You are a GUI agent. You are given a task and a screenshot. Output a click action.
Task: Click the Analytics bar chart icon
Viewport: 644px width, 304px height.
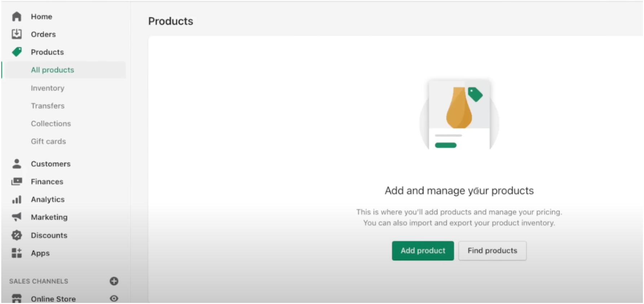tap(17, 200)
